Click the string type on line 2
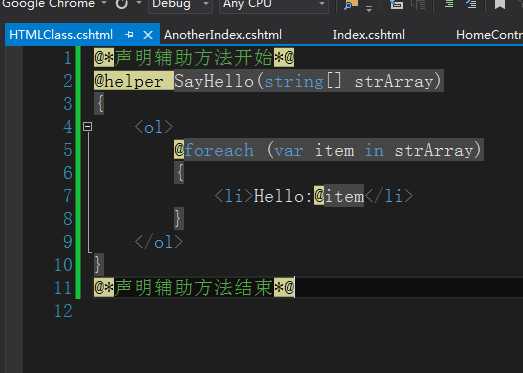 294,81
